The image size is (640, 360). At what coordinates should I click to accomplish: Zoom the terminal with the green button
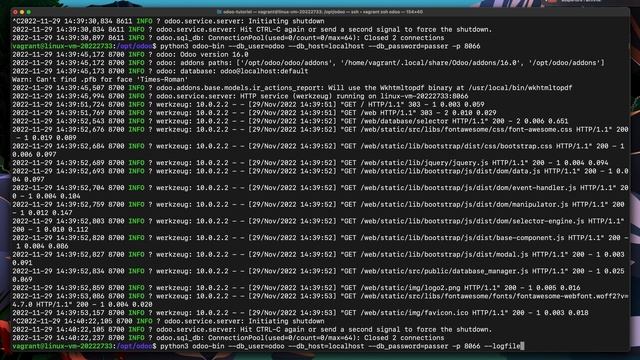click(29, 12)
